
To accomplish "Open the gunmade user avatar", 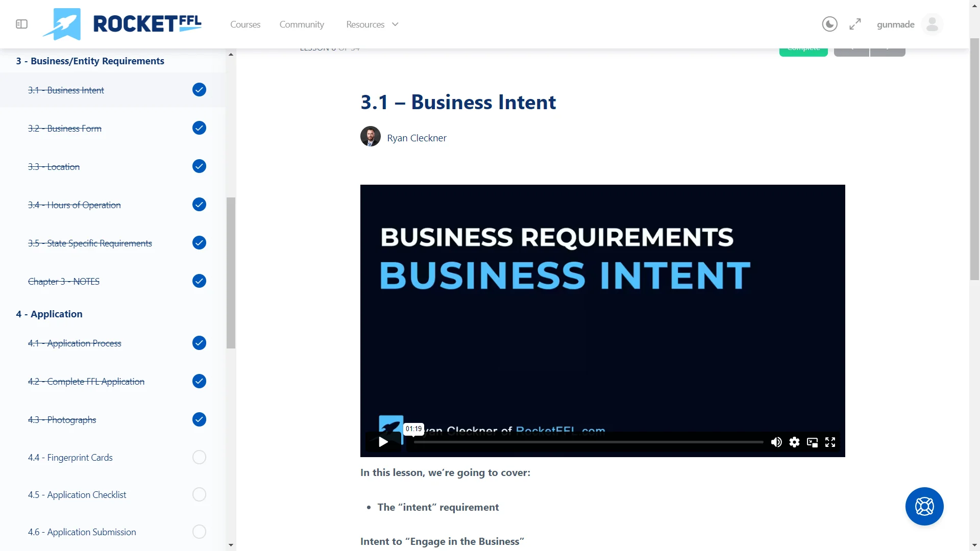I will click(932, 24).
